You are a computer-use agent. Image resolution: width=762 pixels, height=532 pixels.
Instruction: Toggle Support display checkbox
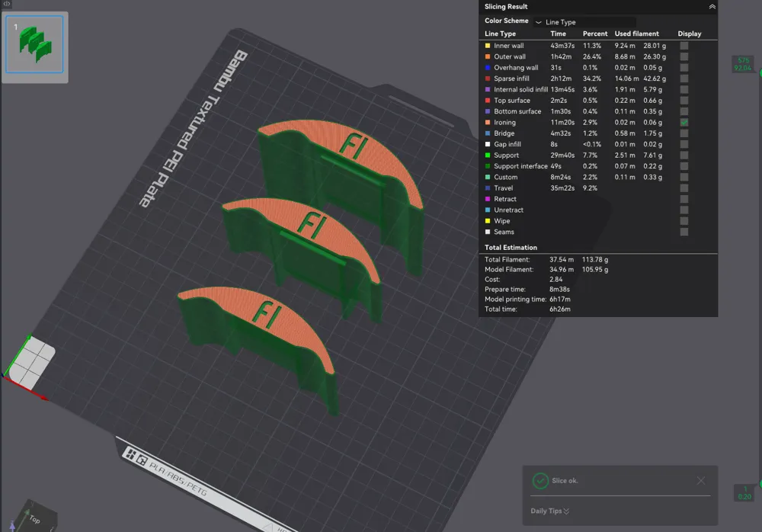[x=684, y=155]
